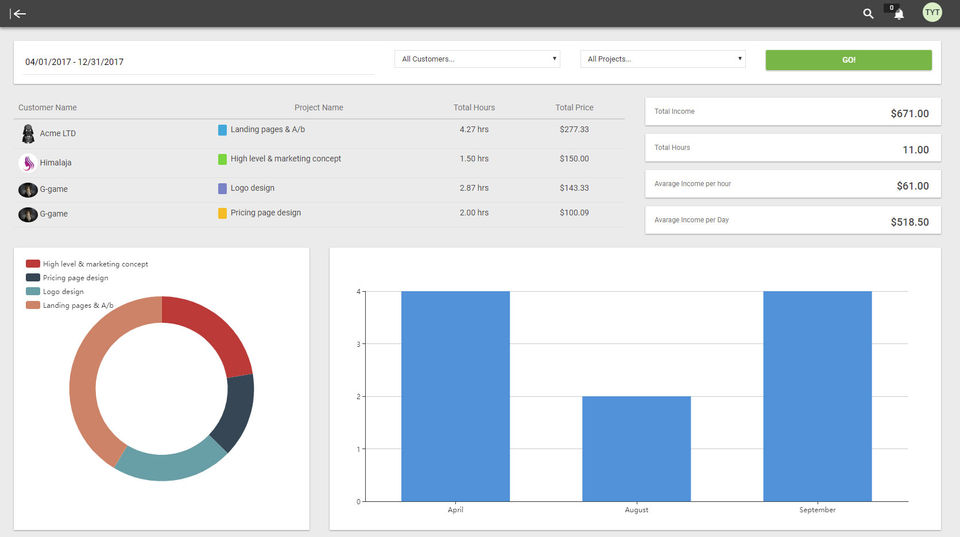Open the TYT user profile avatar
Viewport: 960px width, 537px height.
coord(932,13)
